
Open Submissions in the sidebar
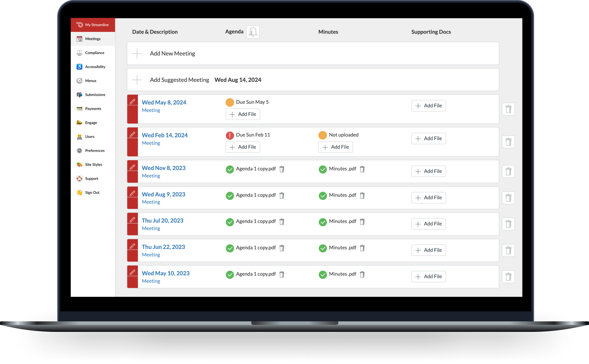click(x=93, y=95)
